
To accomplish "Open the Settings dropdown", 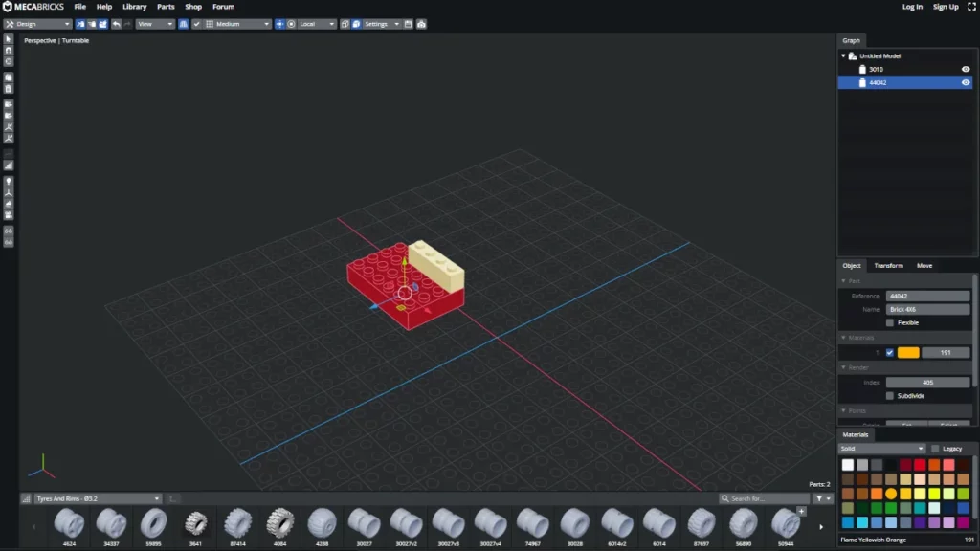I will point(381,24).
